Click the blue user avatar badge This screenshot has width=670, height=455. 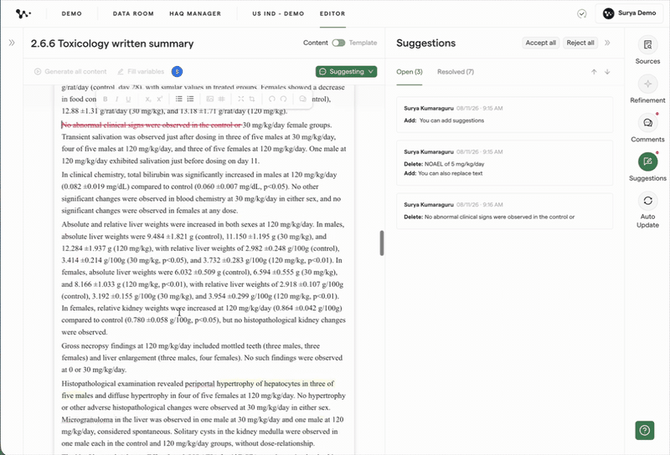pos(177,71)
